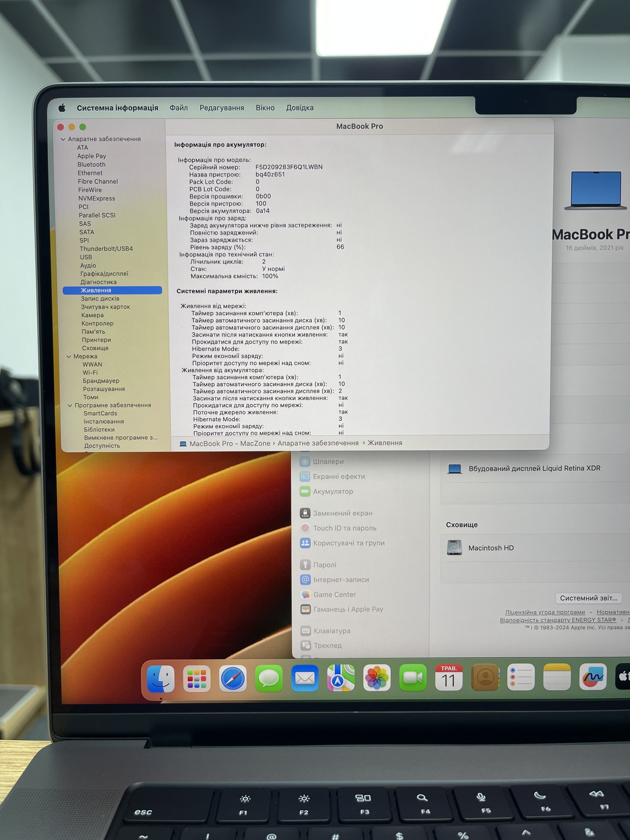This screenshot has height=840, width=630.
Task: Click the Liquid Retina XDR display icon
Action: pyautogui.click(x=454, y=469)
